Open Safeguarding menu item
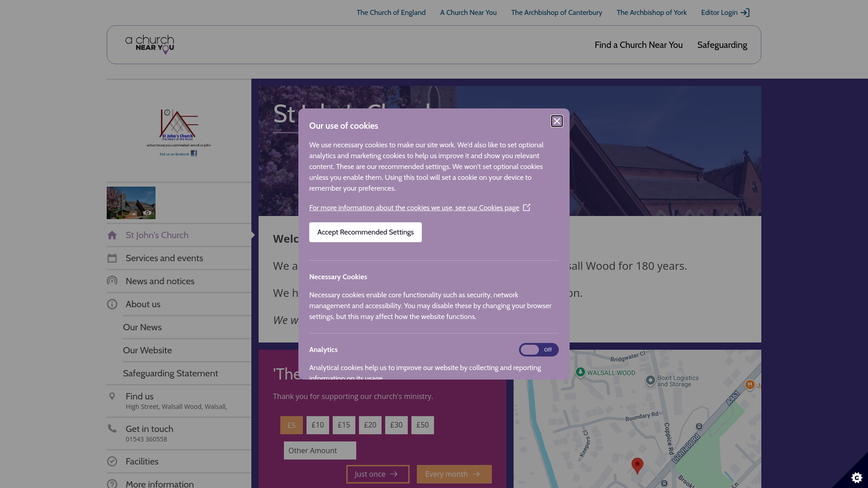The width and height of the screenshot is (868, 488). (722, 45)
